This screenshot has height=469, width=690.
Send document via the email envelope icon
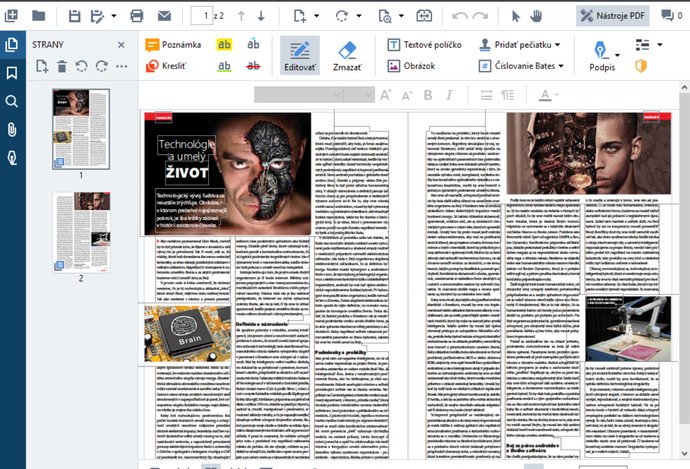(x=164, y=16)
